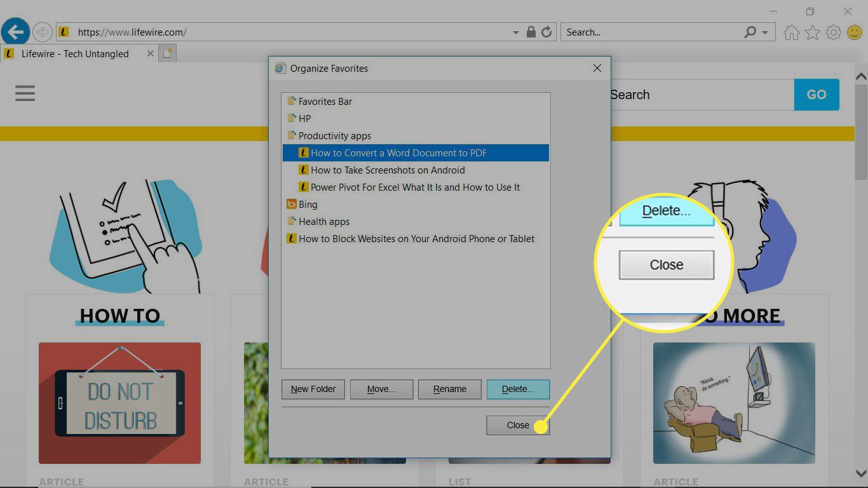Open the DO NOT DISTURB article thumbnail
Image resolution: width=868 pixels, height=488 pixels.
119,403
